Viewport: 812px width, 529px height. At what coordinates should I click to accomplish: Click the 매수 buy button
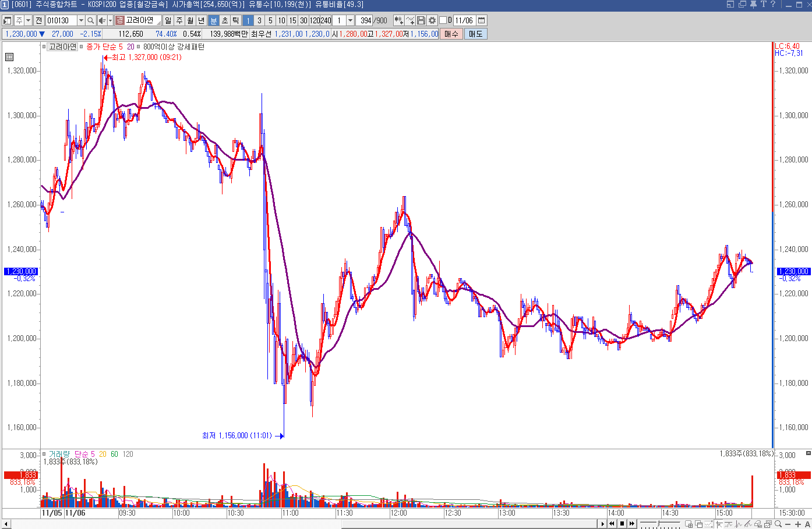click(x=451, y=34)
